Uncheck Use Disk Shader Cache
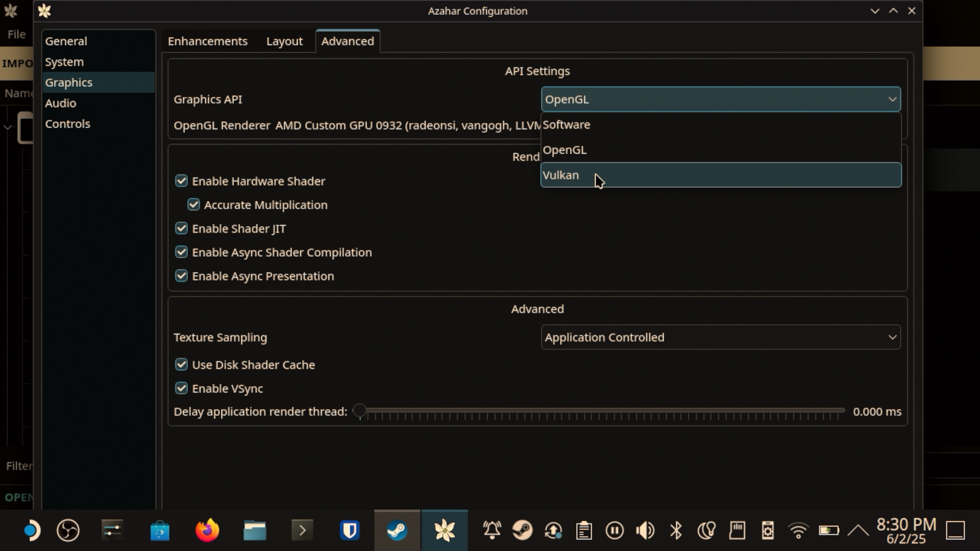 [181, 365]
